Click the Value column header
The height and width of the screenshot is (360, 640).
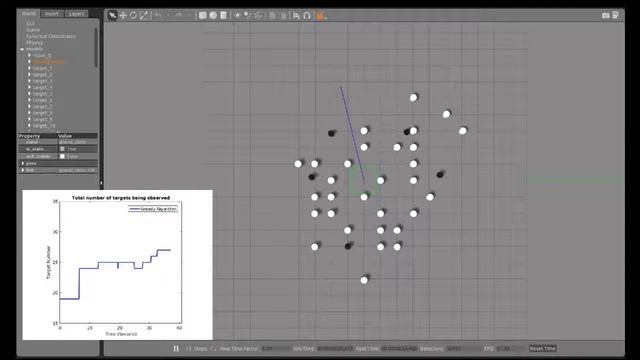78,136
